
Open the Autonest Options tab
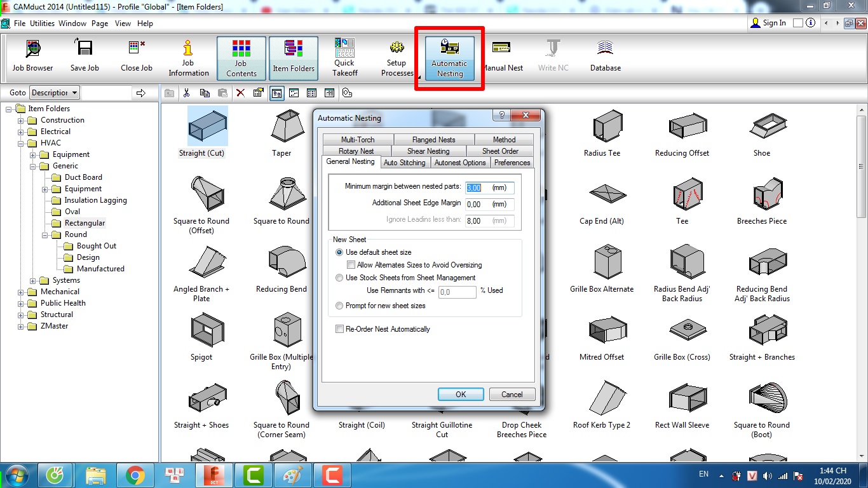(460, 163)
